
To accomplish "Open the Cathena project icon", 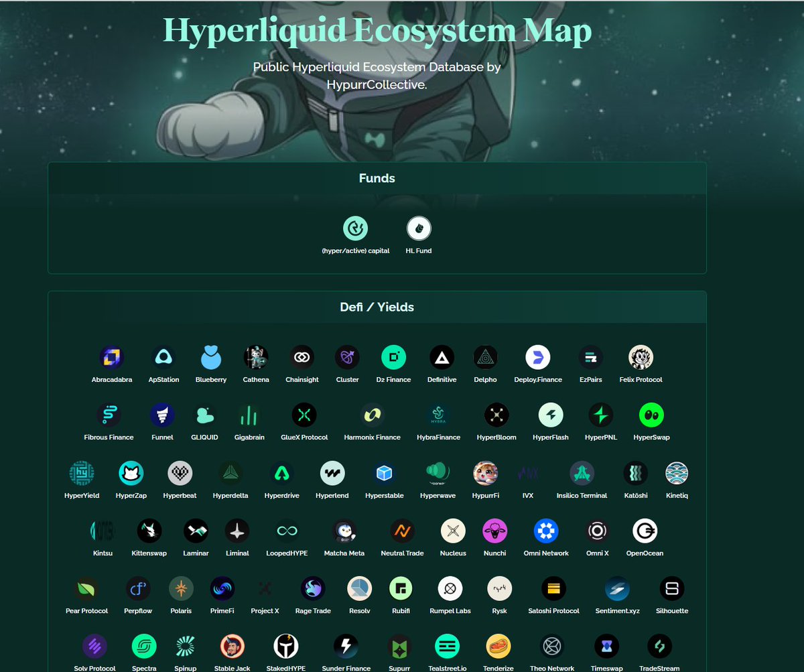I will coord(256,358).
